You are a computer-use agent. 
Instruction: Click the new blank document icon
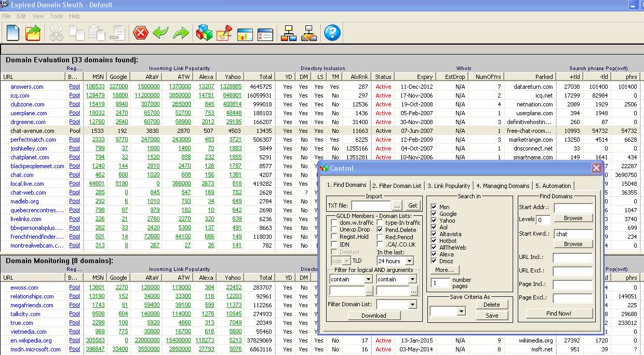click(x=13, y=33)
